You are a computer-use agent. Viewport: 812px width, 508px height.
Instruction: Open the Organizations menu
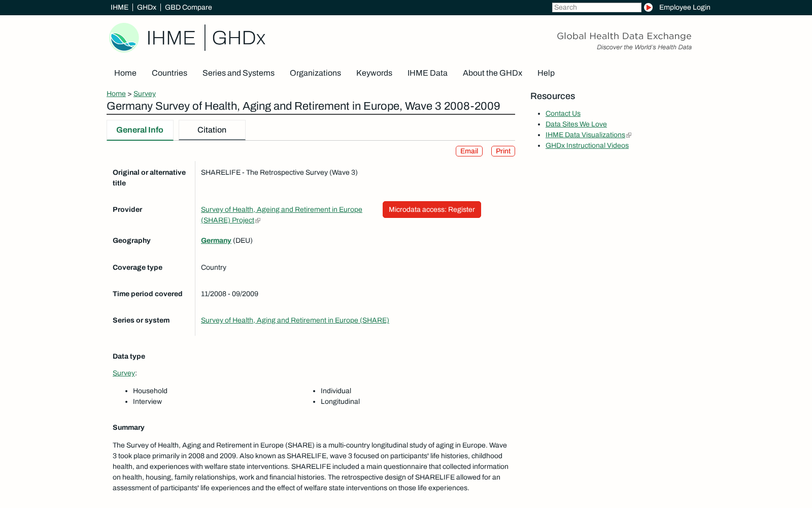(x=315, y=73)
